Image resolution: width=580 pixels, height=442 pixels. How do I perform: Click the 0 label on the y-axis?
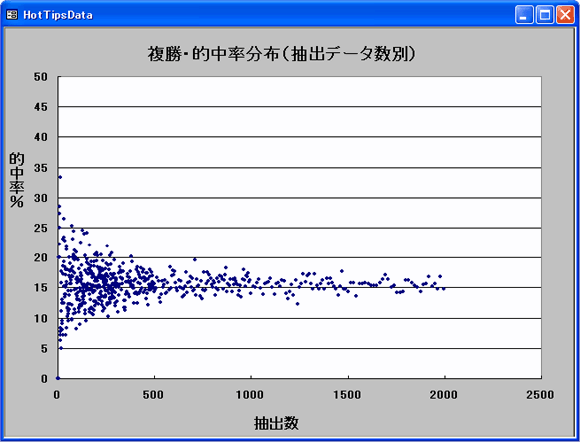[44, 378]
